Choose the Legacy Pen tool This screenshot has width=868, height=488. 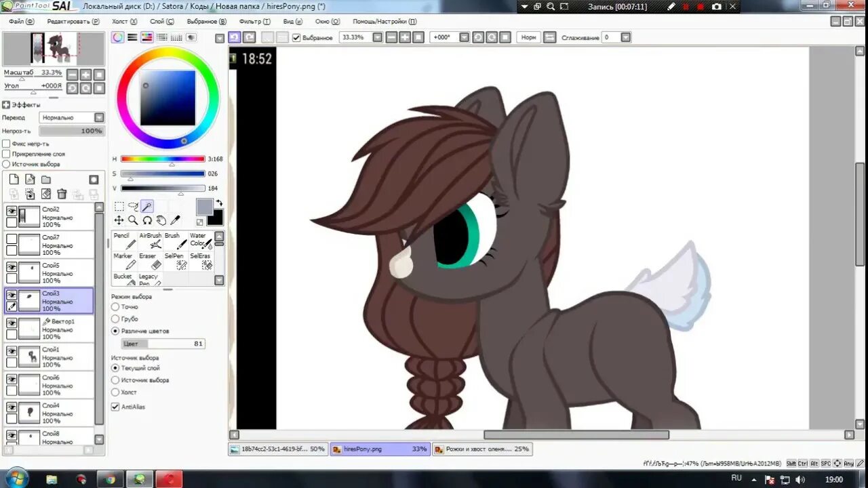click(x=150, y=279)
